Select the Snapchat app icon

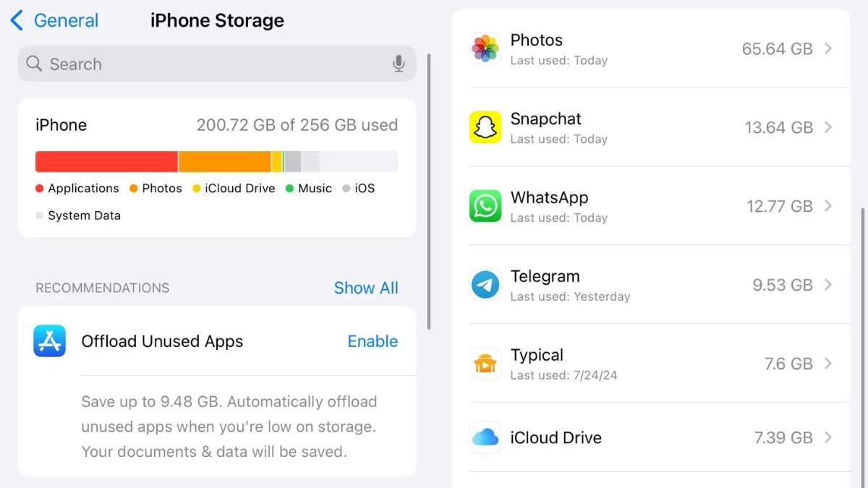tap(485, 127)
